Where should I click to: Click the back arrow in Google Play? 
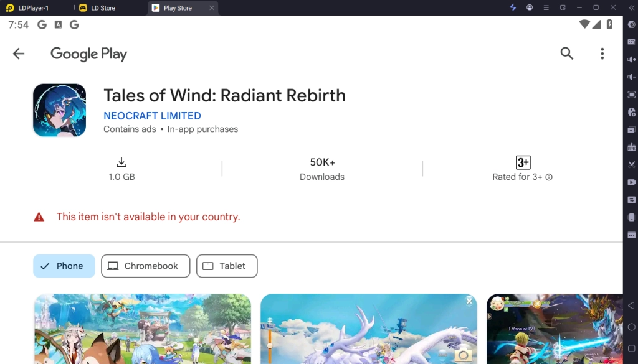19,54
